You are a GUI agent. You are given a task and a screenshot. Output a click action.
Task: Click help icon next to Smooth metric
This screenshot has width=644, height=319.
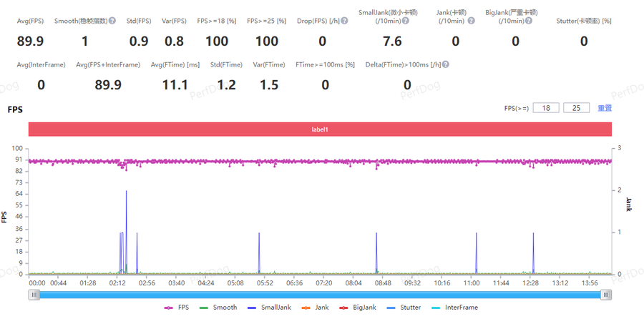112,21
